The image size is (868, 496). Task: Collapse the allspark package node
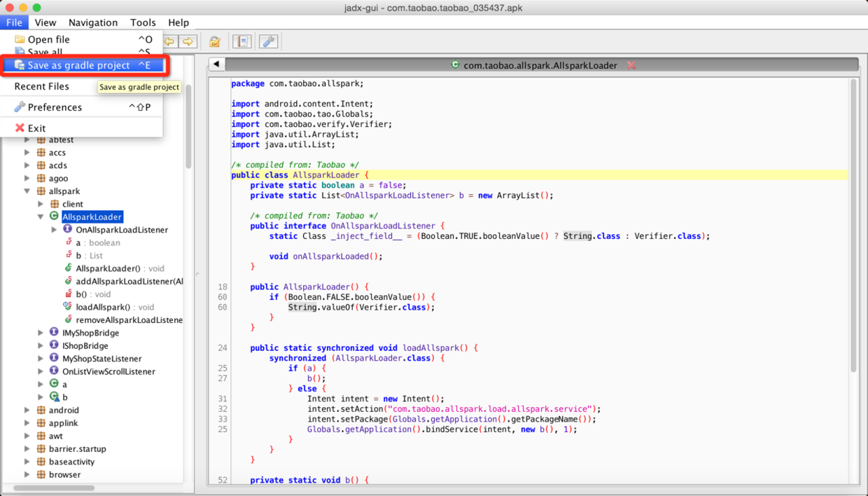[x=27, y=191]
